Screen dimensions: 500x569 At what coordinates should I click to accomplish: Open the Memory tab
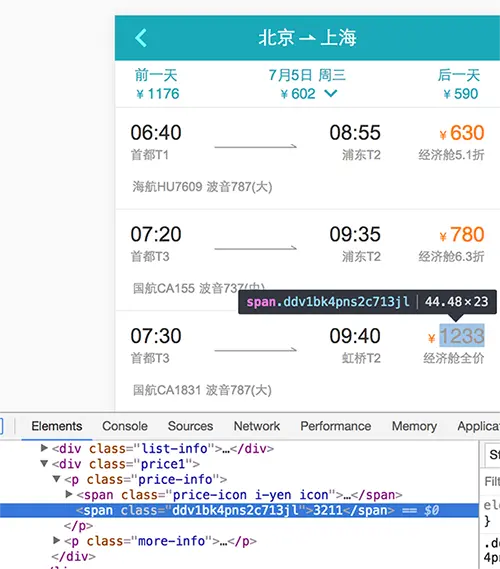point(414,426)
